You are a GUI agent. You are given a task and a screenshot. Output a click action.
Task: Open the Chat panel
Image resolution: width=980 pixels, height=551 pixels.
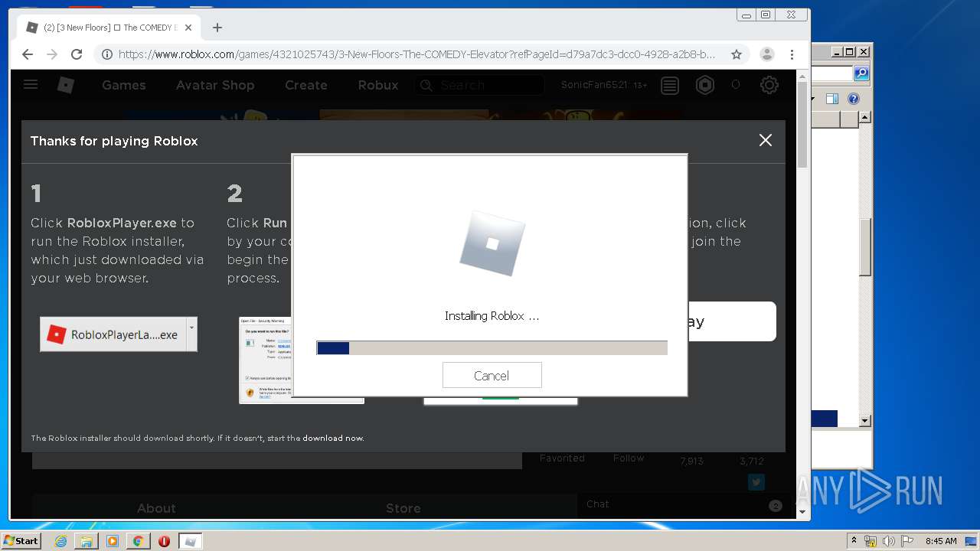[x=683, y=504]
